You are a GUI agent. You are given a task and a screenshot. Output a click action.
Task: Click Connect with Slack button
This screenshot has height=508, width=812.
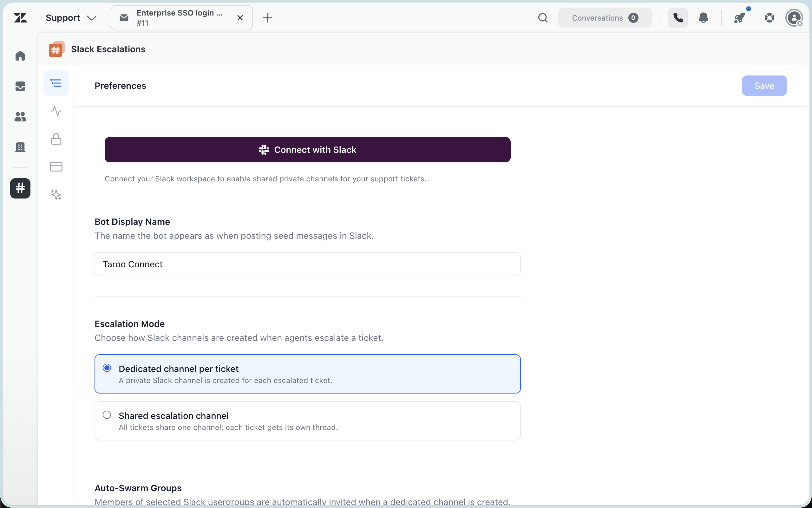point(308,149)
